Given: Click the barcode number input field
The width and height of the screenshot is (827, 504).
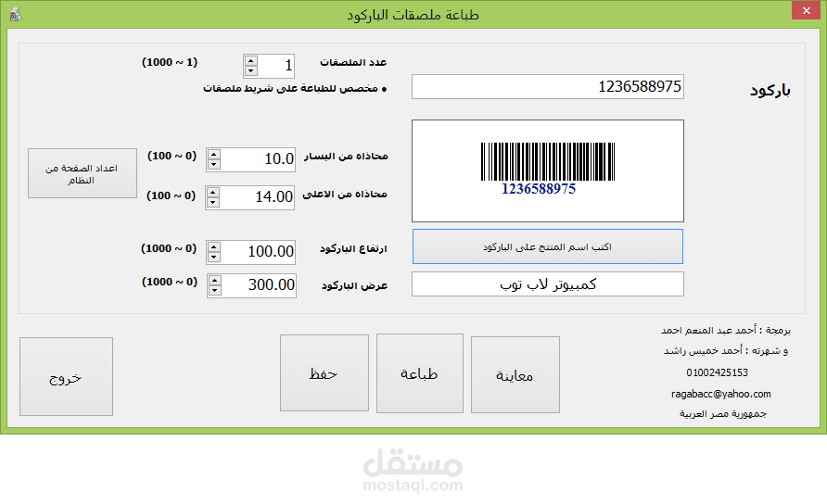Looking at the screenshot, I should coord(547,86).
